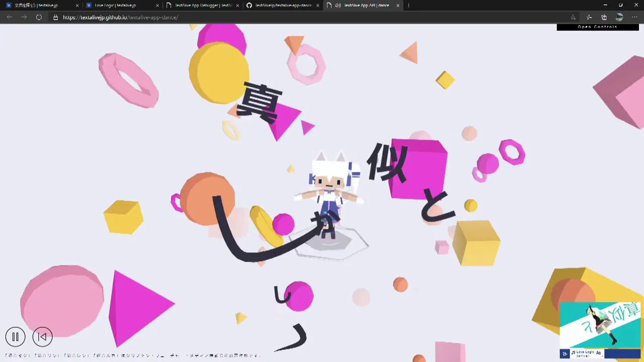Select the TextAlive App API dance tab
Viewport: 644px width, 362px height.
click(x=362, y=6)
